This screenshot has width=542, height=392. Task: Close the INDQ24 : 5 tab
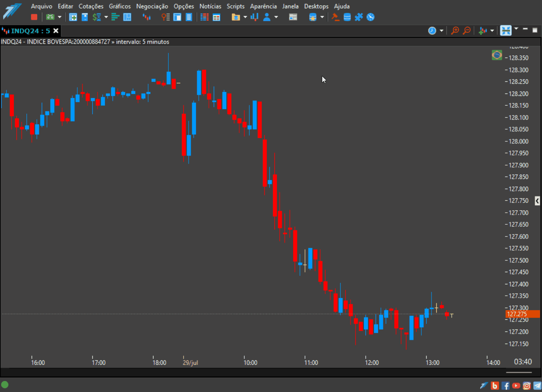point(56,31)
